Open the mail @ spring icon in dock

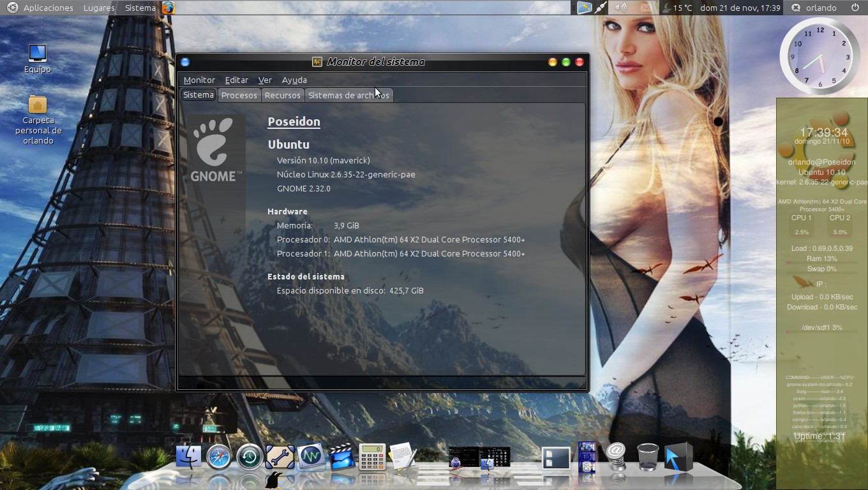point(617,457)
